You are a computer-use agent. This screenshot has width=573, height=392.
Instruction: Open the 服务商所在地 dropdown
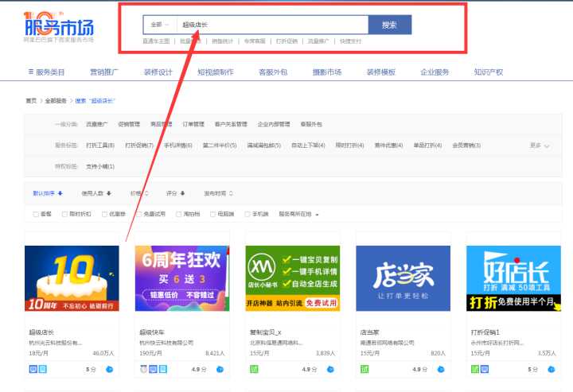tap(298, 214)
